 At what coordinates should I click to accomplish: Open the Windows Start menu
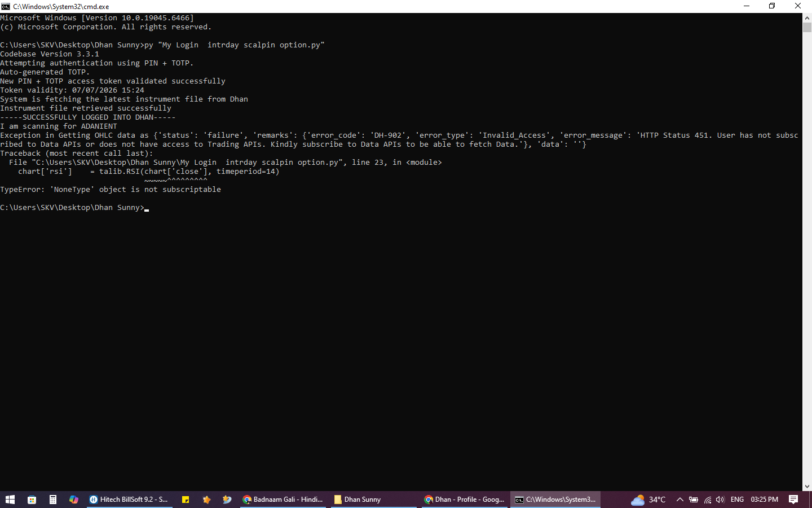point(10,500)
